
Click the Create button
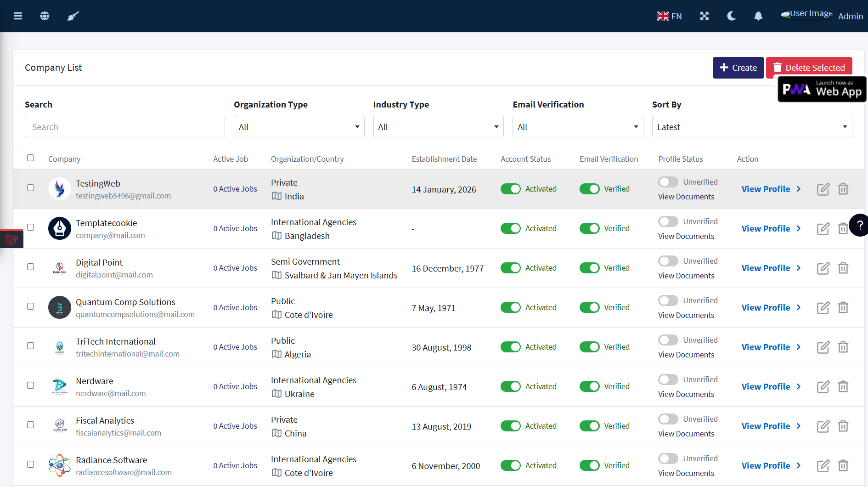click(738, 68)
